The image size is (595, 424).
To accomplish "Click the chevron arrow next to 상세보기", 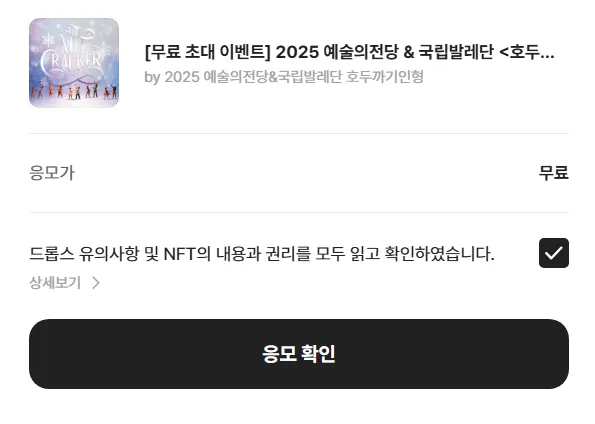I will click(x=96, y=283).
